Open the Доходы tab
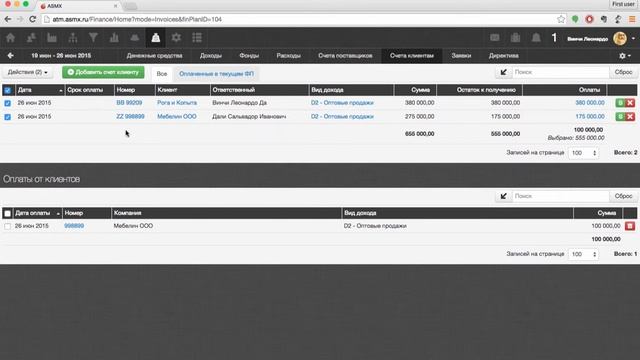640x360 pixels. [211, 56]
